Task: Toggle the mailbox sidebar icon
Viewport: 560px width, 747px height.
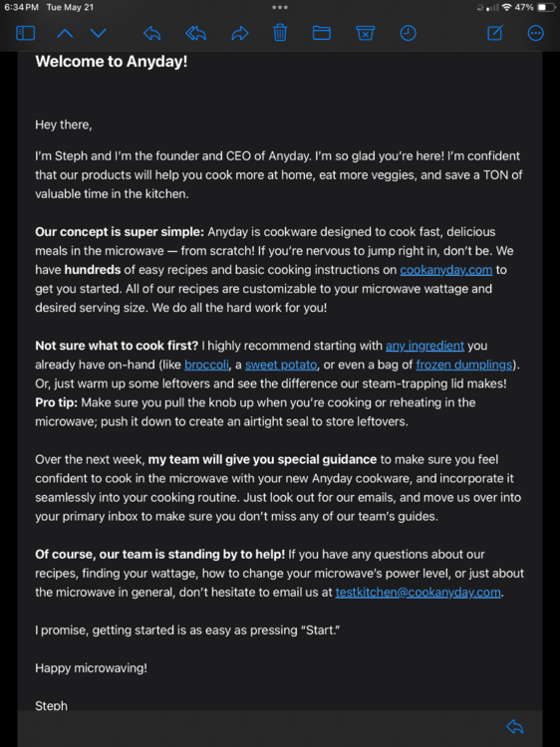Action: [25, 33]
